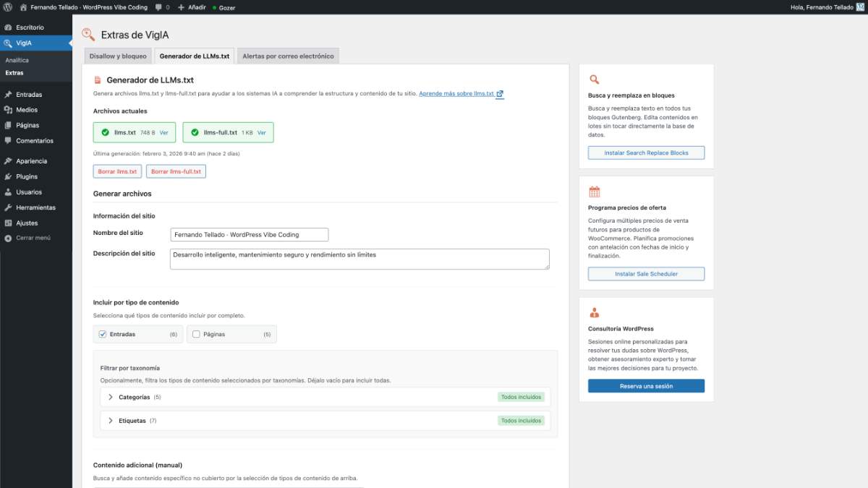Open Apariencia brush icon in sidebar
This screenshot has height=488, width=868.
point(8,161)
